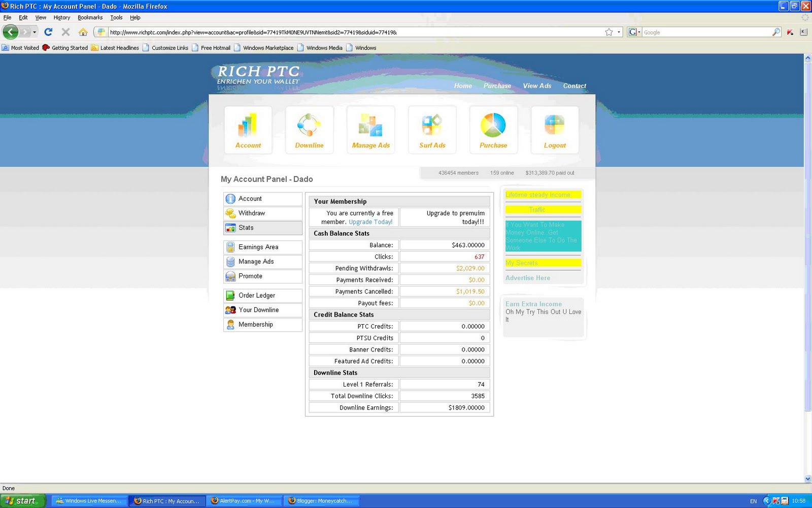Go to the browser home icon

coord(83,32)
